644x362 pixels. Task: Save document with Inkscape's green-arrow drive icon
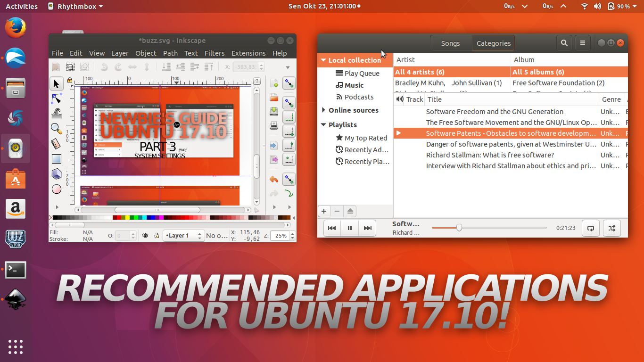[x=274, y=111]
